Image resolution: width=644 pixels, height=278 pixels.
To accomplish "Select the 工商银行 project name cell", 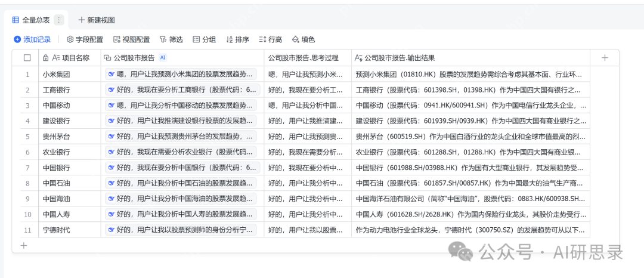I will pyautogui.click(x=69, y=90).
